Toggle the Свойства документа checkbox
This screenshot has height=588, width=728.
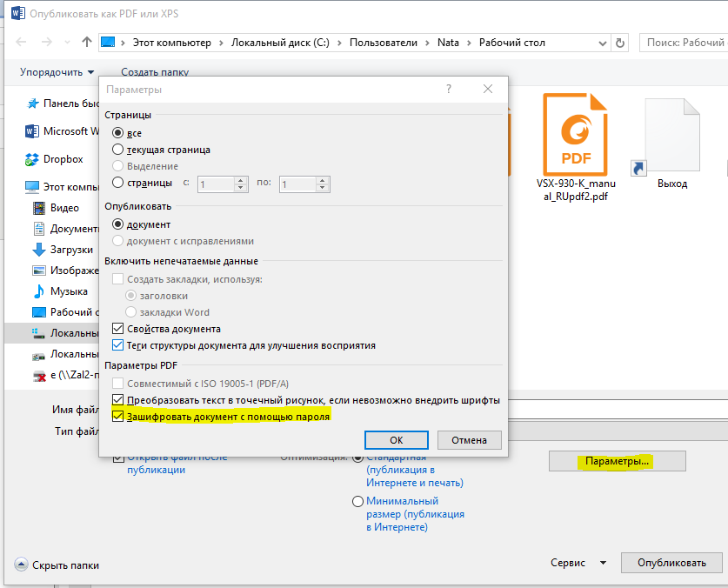[x=118, y=329]
